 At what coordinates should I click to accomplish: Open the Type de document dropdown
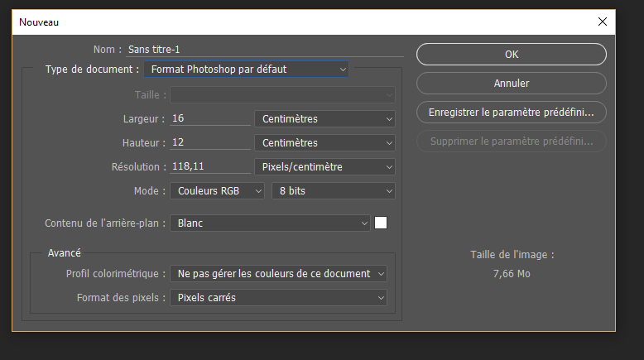tap(246, 70)
